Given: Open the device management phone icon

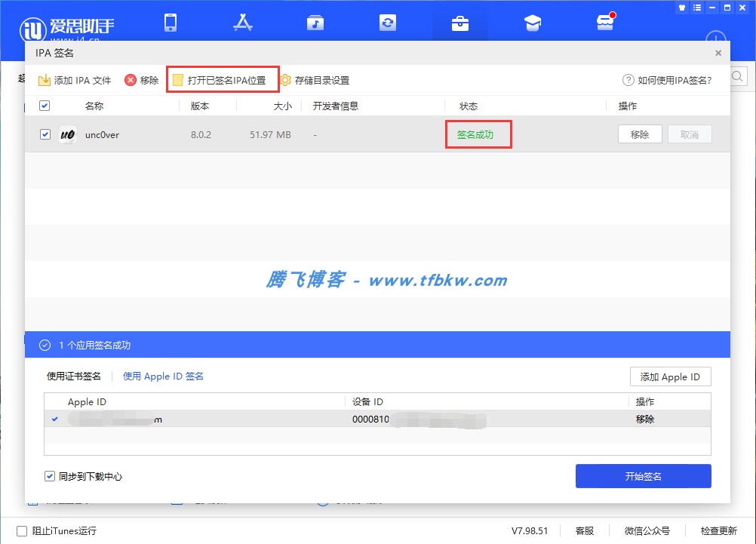Looking at the screenshot, I should pyautogui.click(x=171, y=23).
